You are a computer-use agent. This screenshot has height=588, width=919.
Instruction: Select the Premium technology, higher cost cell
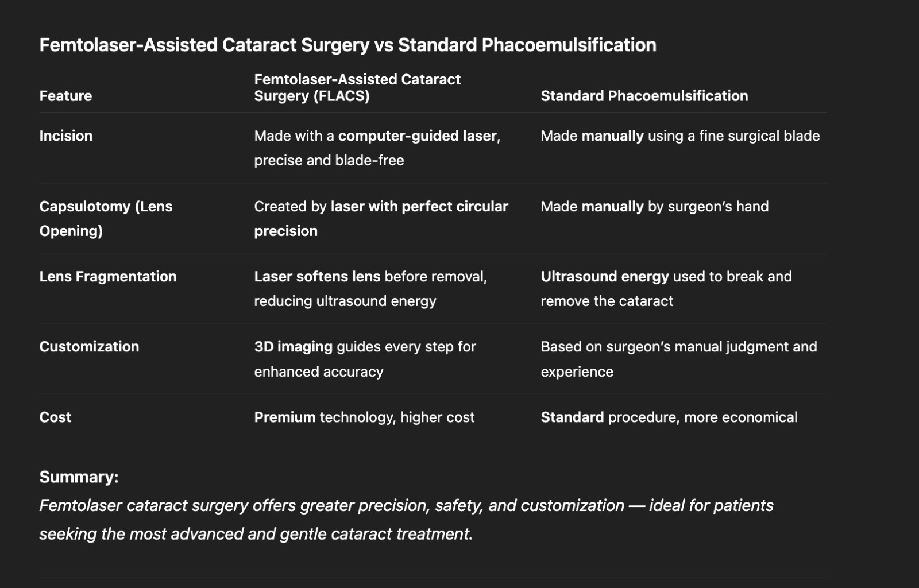coord(364,417)
